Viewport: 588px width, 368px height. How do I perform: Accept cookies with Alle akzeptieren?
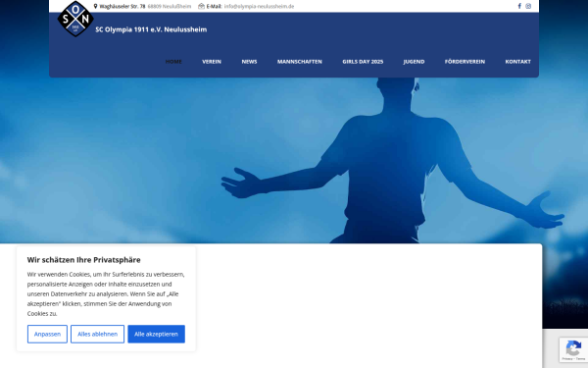pos(157,334)
